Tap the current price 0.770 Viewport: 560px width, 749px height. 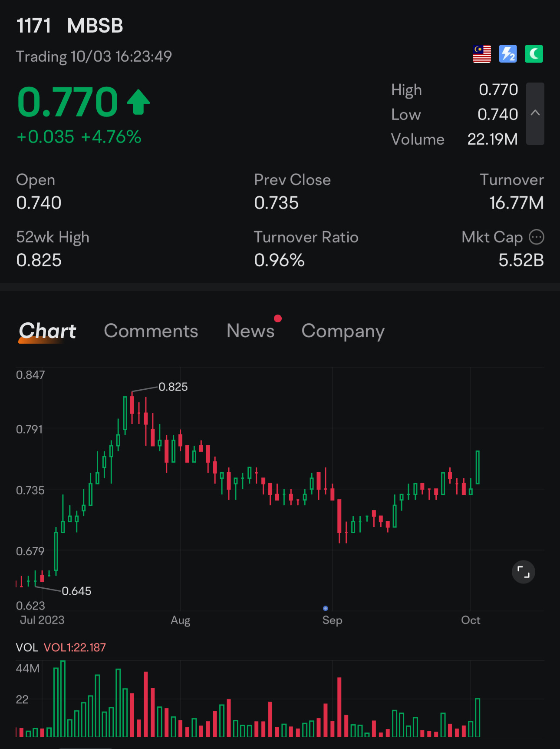67,102
